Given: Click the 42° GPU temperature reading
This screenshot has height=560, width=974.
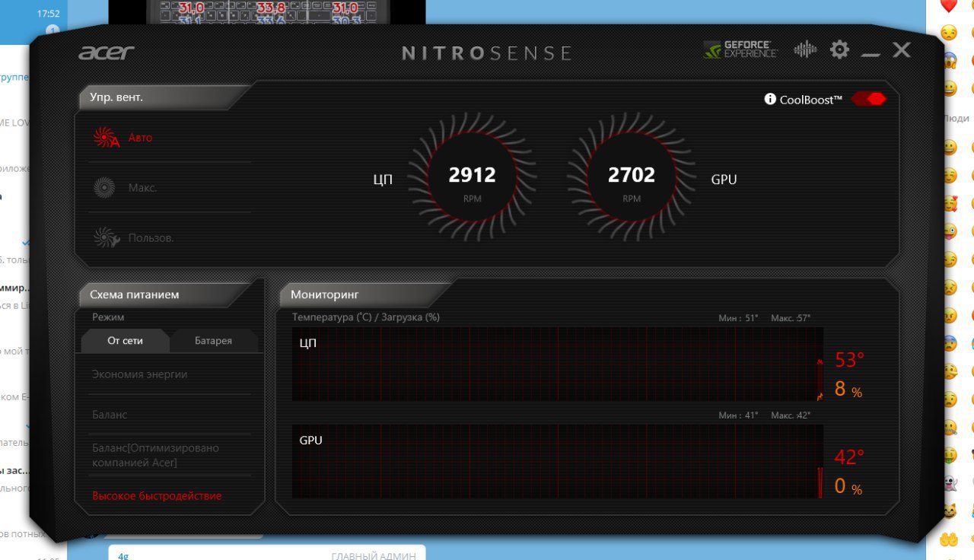Looking at the screenshot, I should pos(849,457).
